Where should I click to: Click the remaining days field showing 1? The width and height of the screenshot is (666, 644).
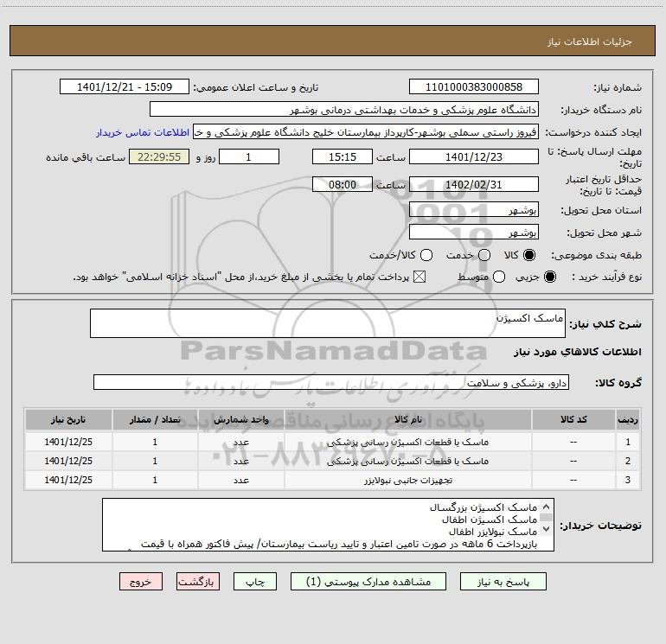click(248, 156)
